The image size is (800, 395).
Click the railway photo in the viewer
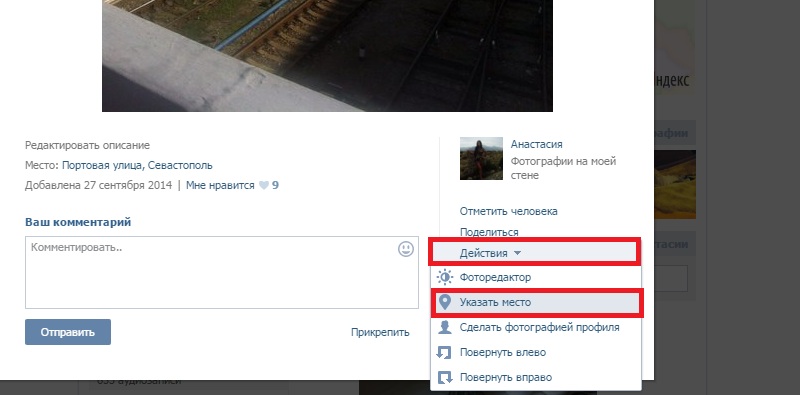[x=327, y=56]
